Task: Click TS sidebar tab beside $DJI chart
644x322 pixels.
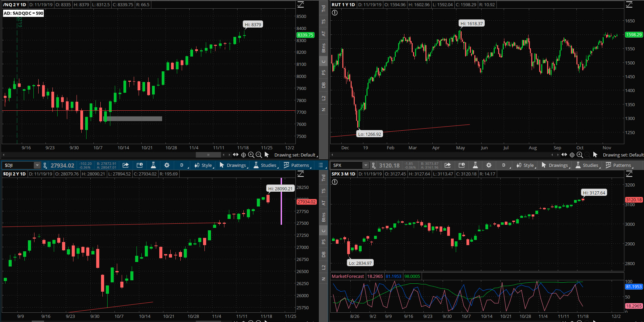Action: 323,191
